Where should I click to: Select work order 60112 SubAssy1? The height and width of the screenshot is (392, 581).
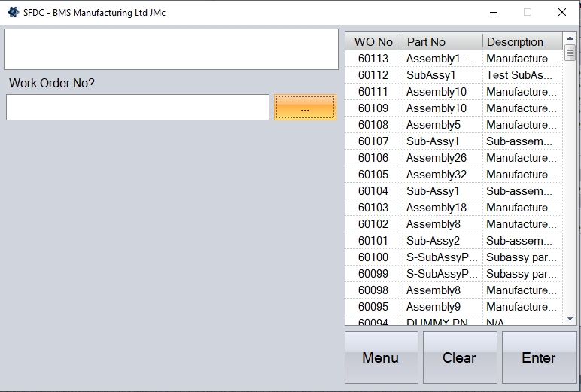click(x=452, y=75)
